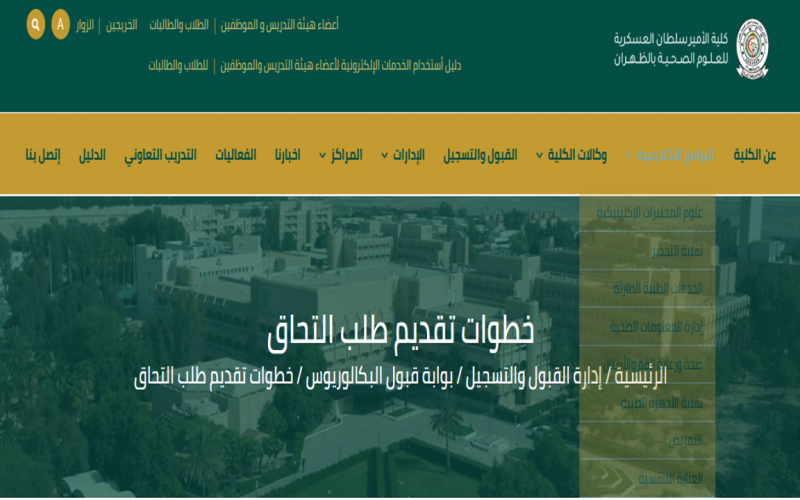The height and width of the screenshot is (500, 800).
Task: Select إدارة المعلومات الصحية from the submenu
Action: coord(648,327)
